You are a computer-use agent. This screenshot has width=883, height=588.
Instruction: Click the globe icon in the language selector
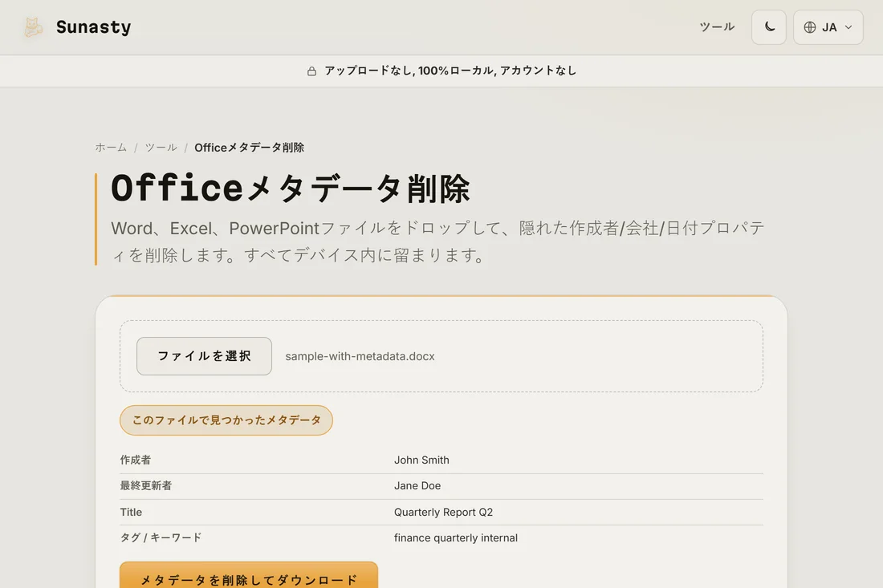[810, 27]
